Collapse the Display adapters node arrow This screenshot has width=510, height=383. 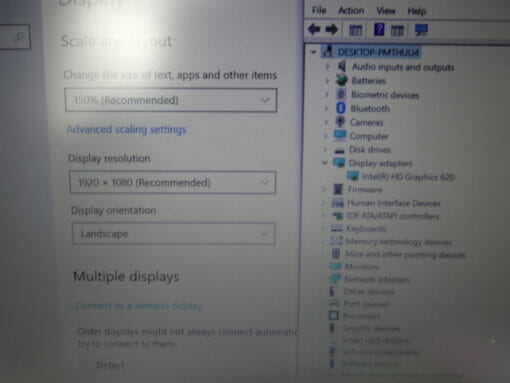pyautogui.click(x=325, y=163)
